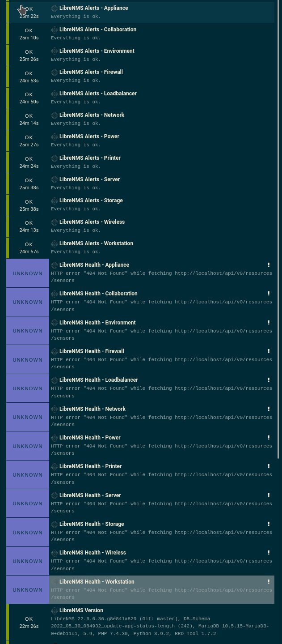
Task: Click service icon beside LibreNMS Health - Network
Action: (x=54, y=409)
